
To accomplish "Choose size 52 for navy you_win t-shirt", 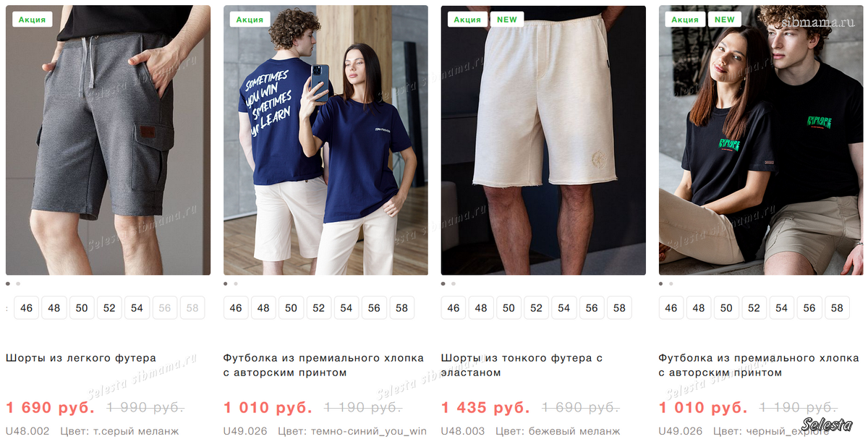I will [318, 307].
